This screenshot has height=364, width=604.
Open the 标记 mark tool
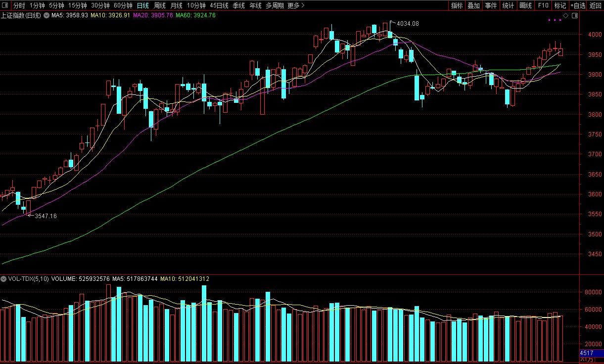tap(560, 5)
